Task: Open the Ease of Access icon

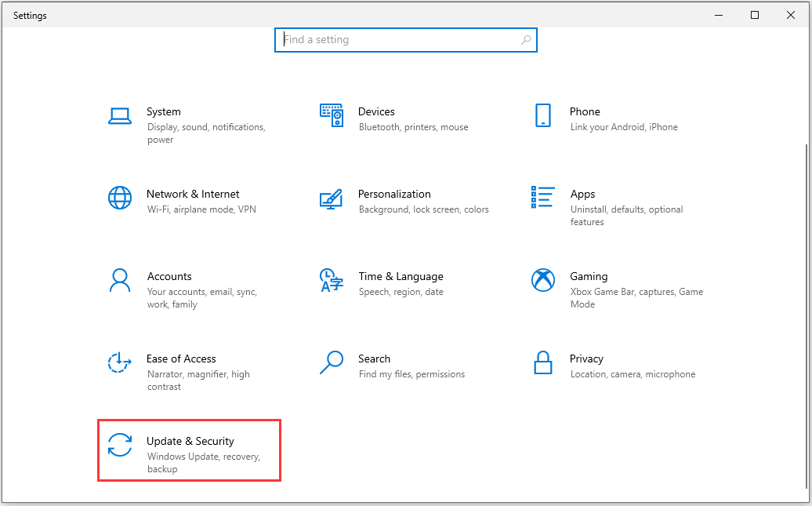Action: (x=120, y=362)
